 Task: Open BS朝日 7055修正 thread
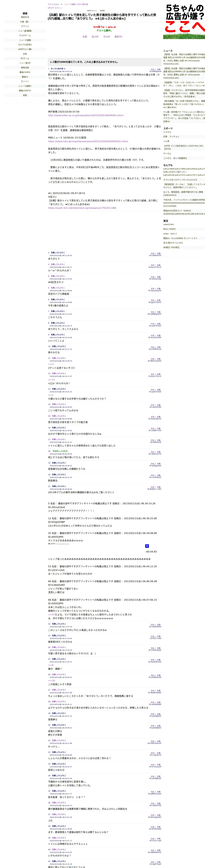(171, 247)
